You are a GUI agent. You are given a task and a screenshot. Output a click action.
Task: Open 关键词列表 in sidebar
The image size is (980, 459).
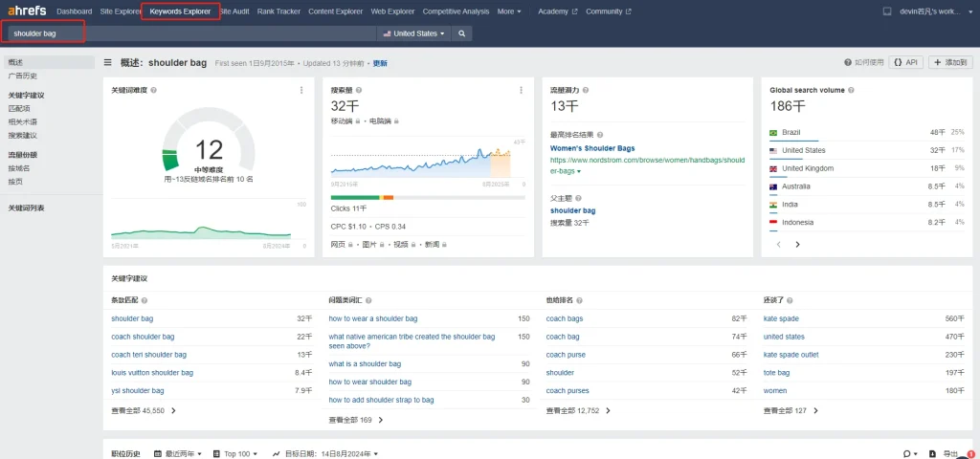click(x=26, y=208)
